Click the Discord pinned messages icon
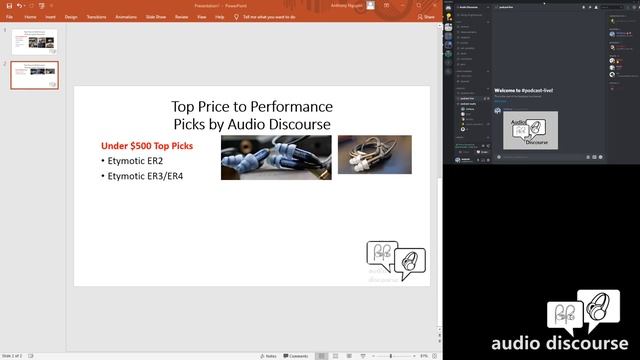640x360 pixels. click(590, 7)
